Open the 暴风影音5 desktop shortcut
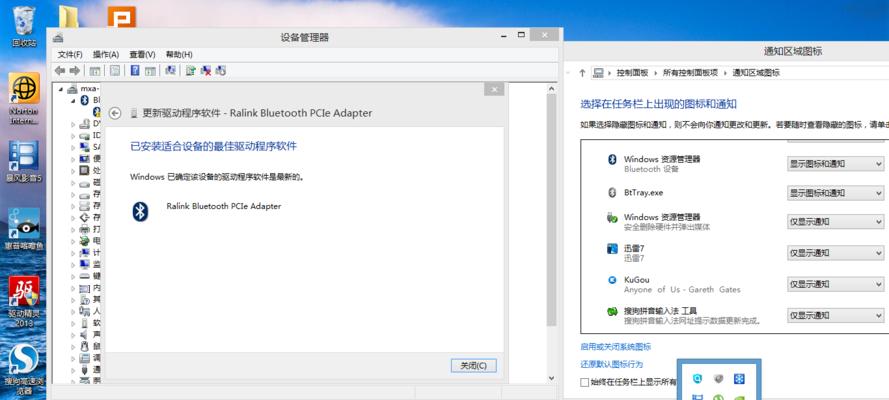Viewport: 889px width, 400px height. pyautogui.click(x=24, y=163)
